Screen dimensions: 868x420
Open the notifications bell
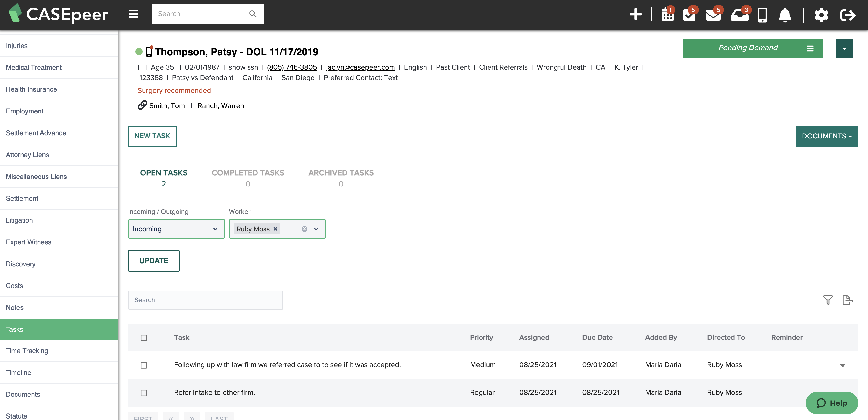(x=785, y=15)
